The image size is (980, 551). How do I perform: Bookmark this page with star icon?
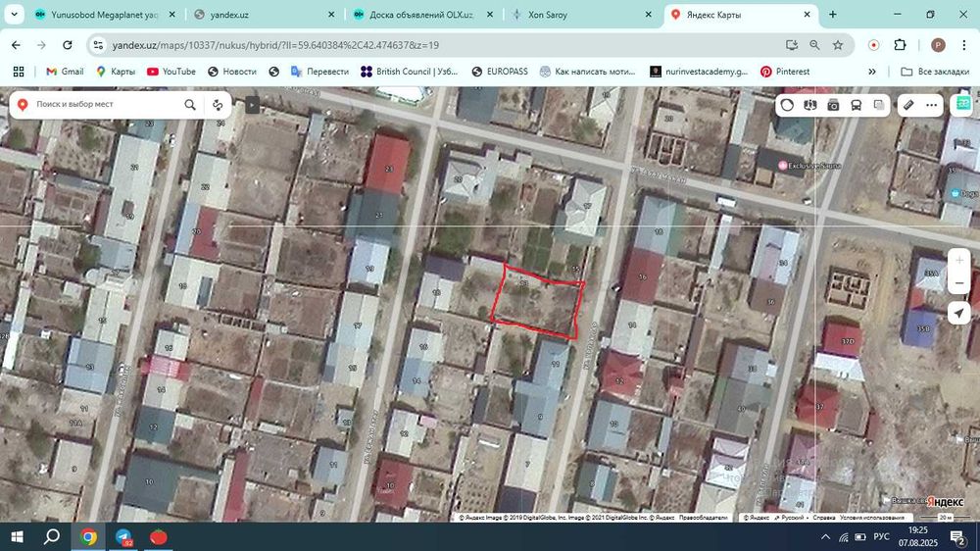point(838,45)
